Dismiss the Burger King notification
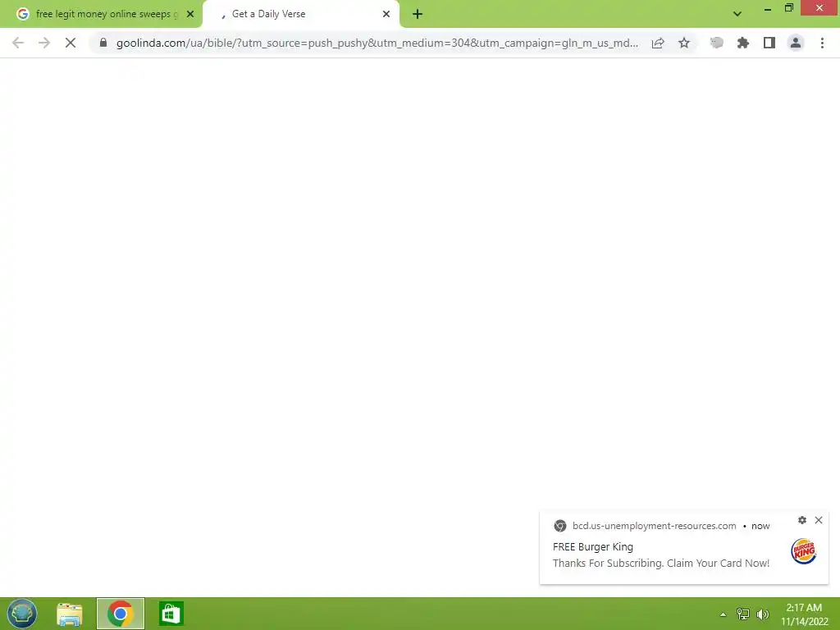 click(x=819, y=519)
